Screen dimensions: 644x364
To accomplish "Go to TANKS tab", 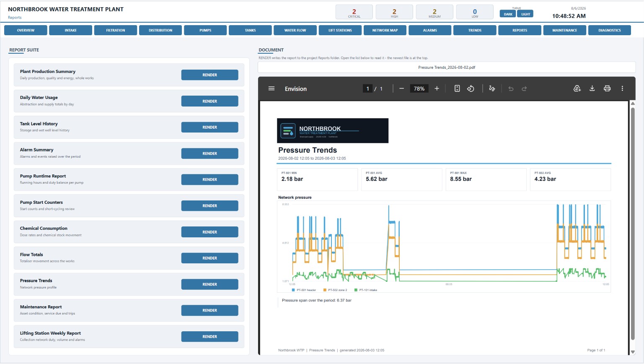I will (250, 30).
